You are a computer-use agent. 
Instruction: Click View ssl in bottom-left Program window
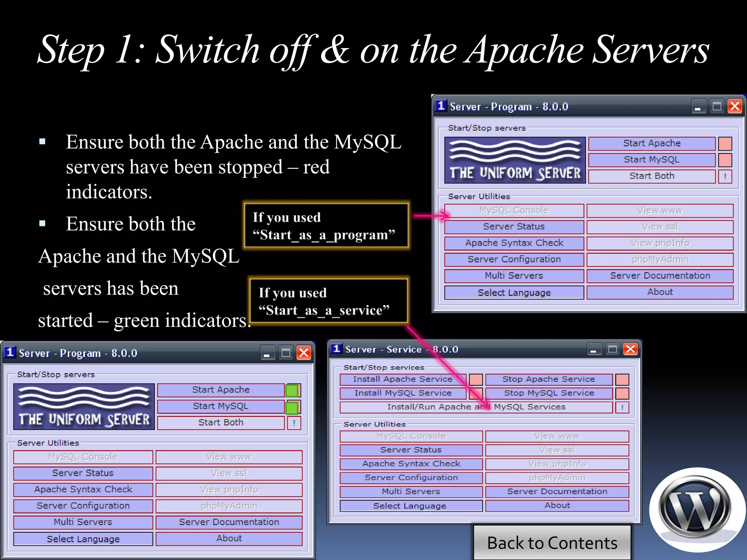[229, 473]
